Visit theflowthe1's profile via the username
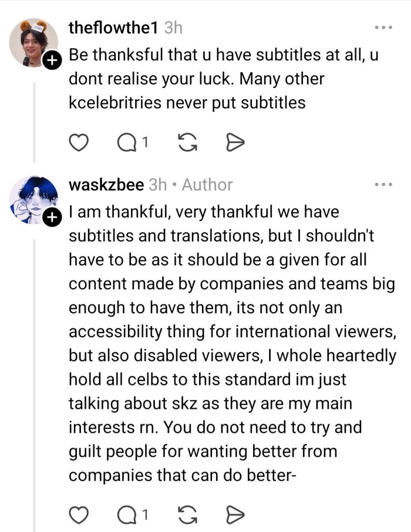Screen dimensions: 411x532 (x=113, y=28)
